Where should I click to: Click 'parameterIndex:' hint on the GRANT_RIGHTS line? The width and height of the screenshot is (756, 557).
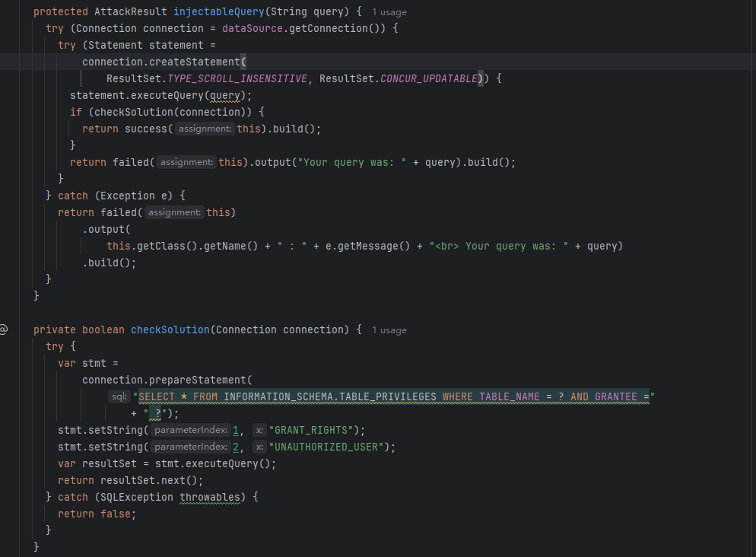(191, 430)
